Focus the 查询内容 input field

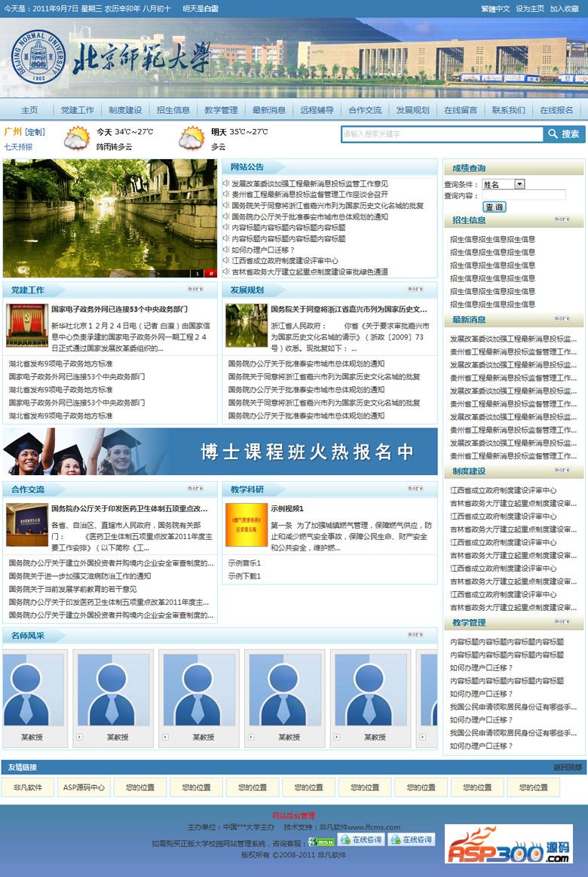[524, 195]
